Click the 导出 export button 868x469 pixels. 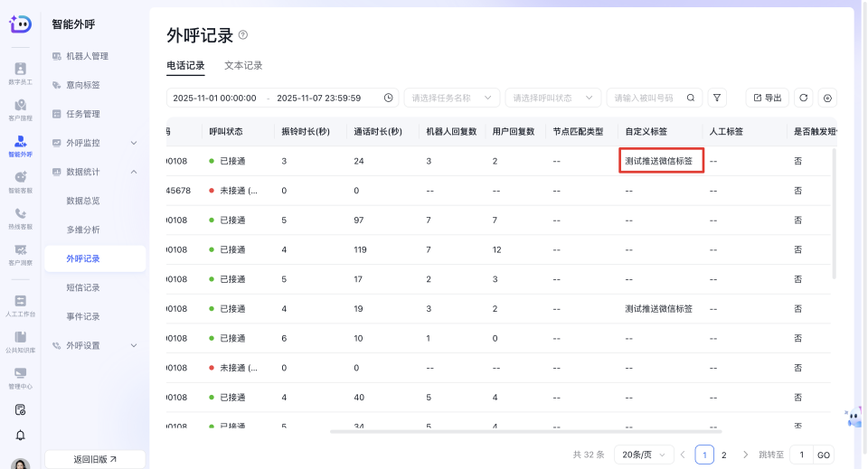click(x=767, y=98)
